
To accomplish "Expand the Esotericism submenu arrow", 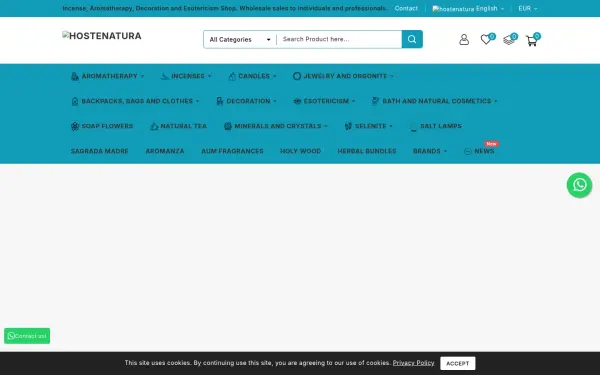I will 354,101.
